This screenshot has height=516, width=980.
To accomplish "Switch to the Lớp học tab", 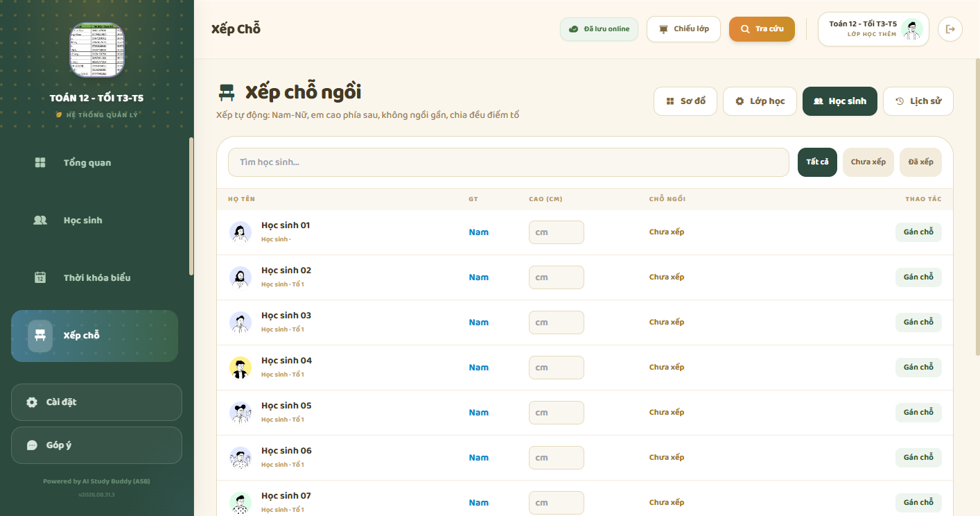I will [x=760, y=101].
